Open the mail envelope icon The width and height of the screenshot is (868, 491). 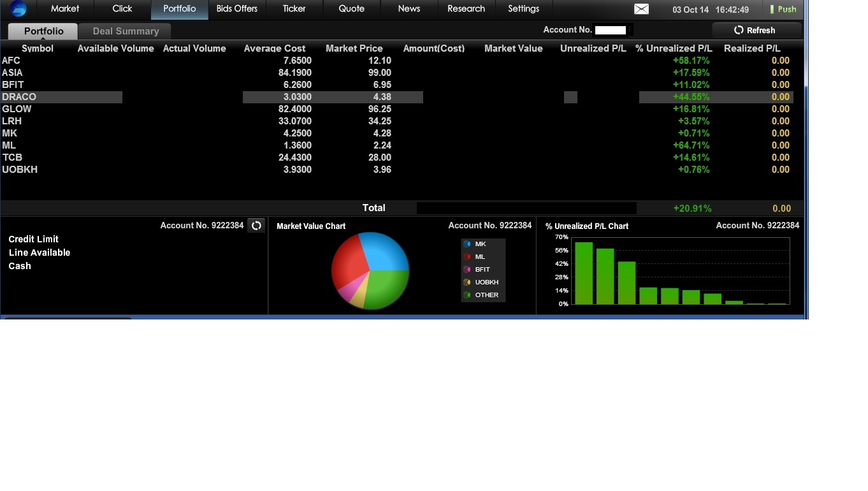coord(642,9)
